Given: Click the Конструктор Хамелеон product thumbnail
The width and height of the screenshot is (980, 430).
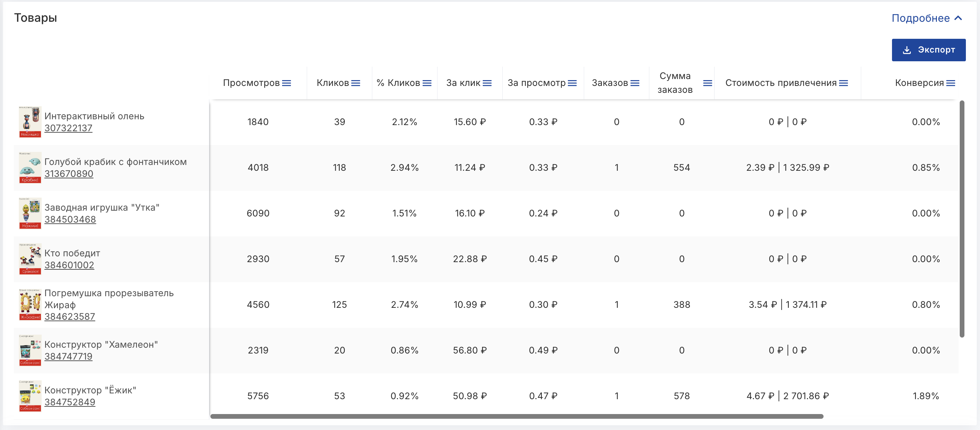Looking at the screenshot, I should pos(30,350).
